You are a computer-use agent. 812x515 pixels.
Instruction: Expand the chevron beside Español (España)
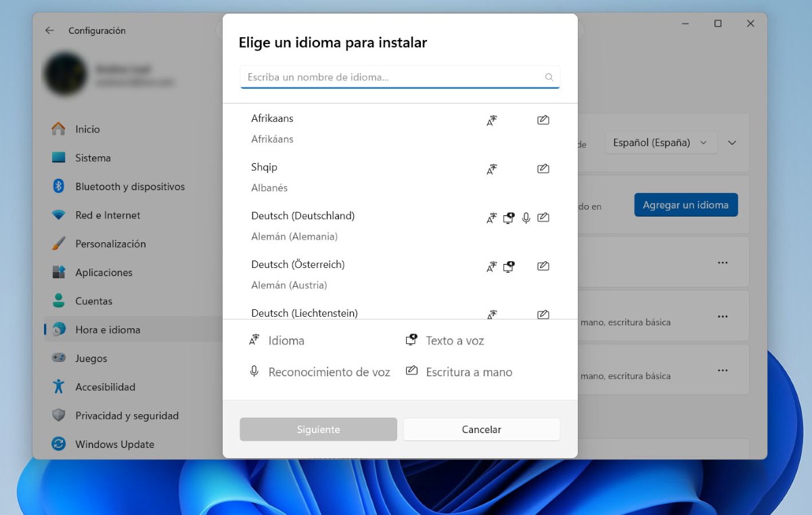(732, 143)
